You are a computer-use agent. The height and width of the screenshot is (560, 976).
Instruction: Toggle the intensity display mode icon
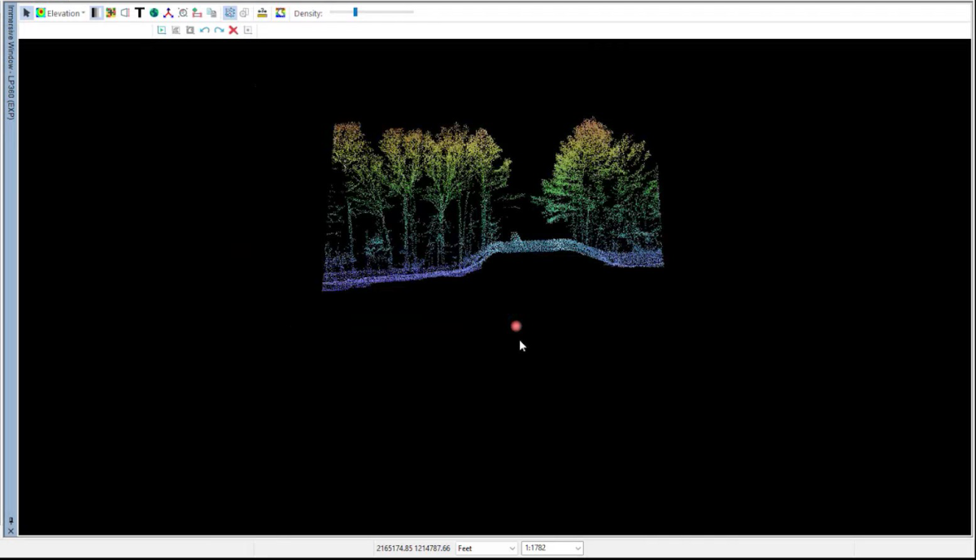[126, 13]
